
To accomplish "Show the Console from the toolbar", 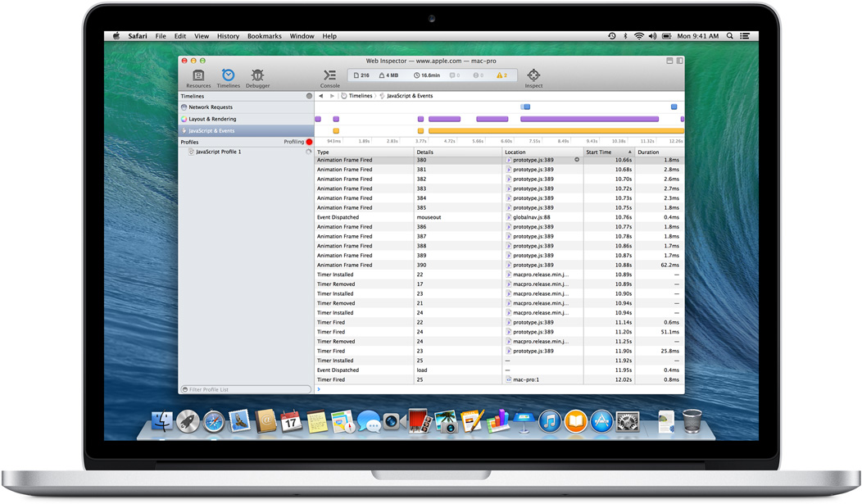I will pyautogui.click(x=329, y=77).
